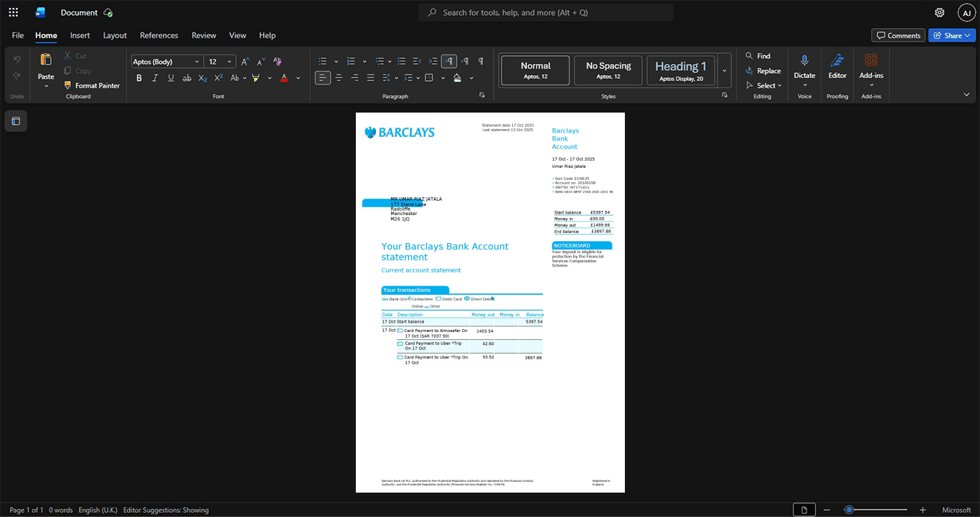Center align the text
This screenshot has height=517, width=980.
tap(339, 77)
